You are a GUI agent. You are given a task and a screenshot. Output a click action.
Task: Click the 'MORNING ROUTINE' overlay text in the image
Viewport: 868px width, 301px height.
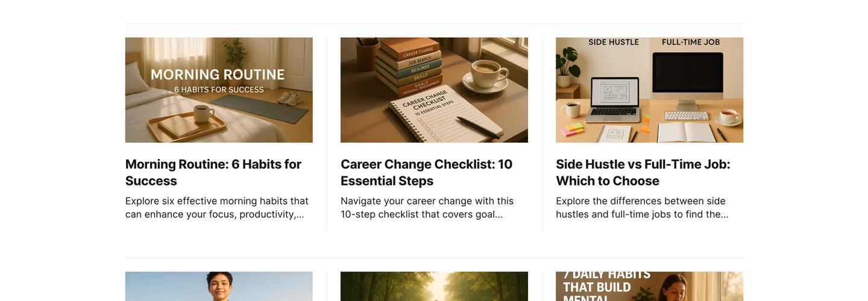tap(218, 75)
